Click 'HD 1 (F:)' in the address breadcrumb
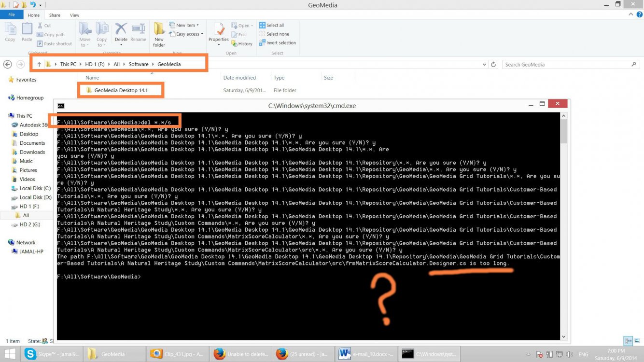The image size is (644, 362). tap(95, 64)
